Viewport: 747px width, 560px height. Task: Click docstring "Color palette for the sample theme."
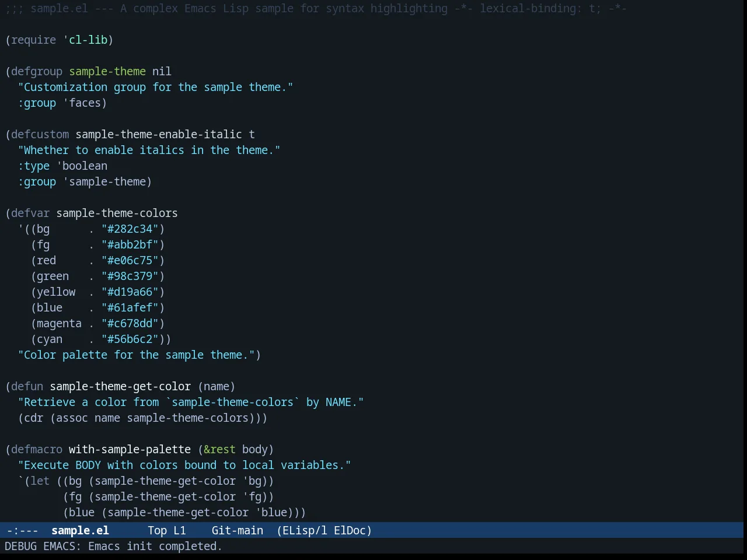[x=136, y=355]
